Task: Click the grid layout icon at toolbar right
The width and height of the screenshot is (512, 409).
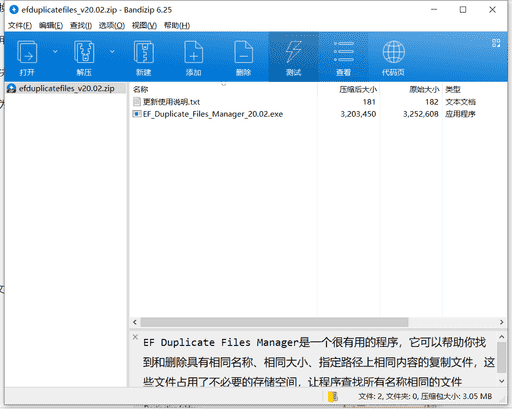Action: click(x=496, y=43)
